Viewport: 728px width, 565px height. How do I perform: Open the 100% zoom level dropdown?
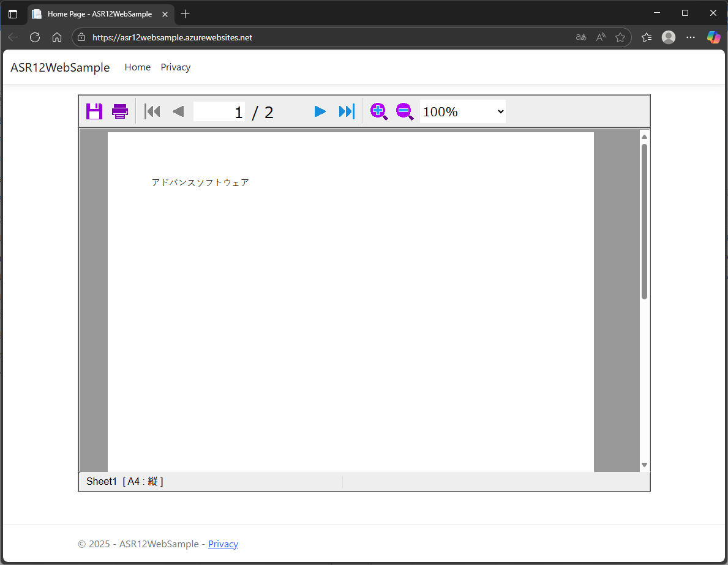463,111
